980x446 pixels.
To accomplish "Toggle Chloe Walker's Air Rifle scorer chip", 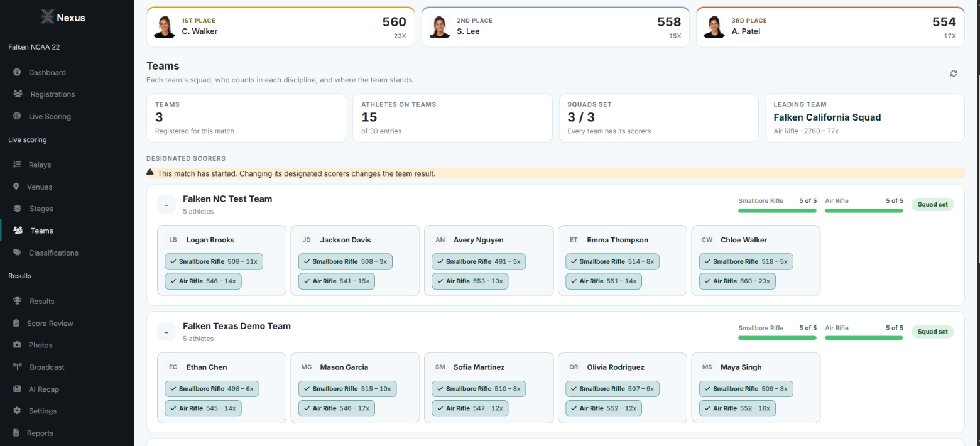I will pos(738,281).
